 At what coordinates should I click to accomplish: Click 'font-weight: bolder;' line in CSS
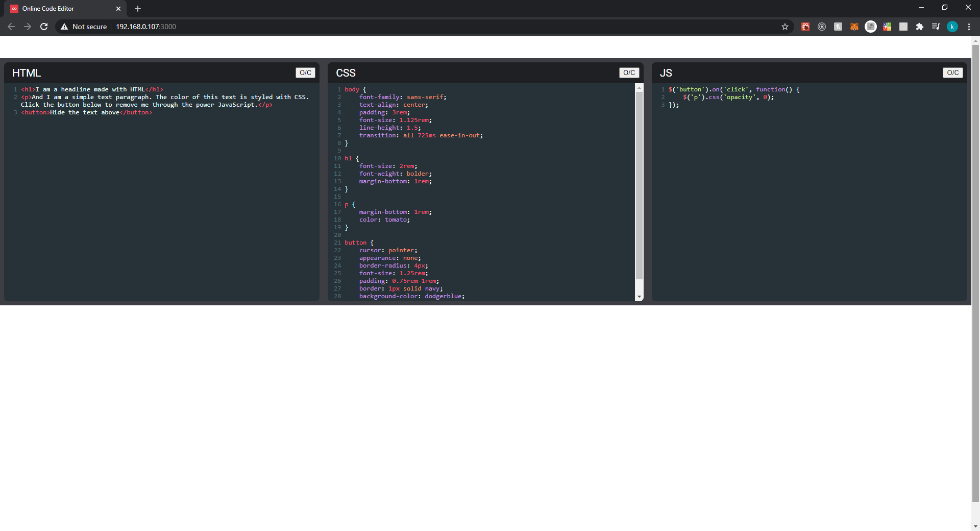395,174
